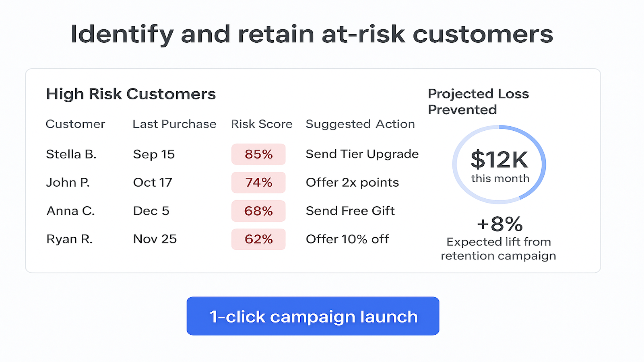Choose the Offer 2x points action

tap(352, 183)
